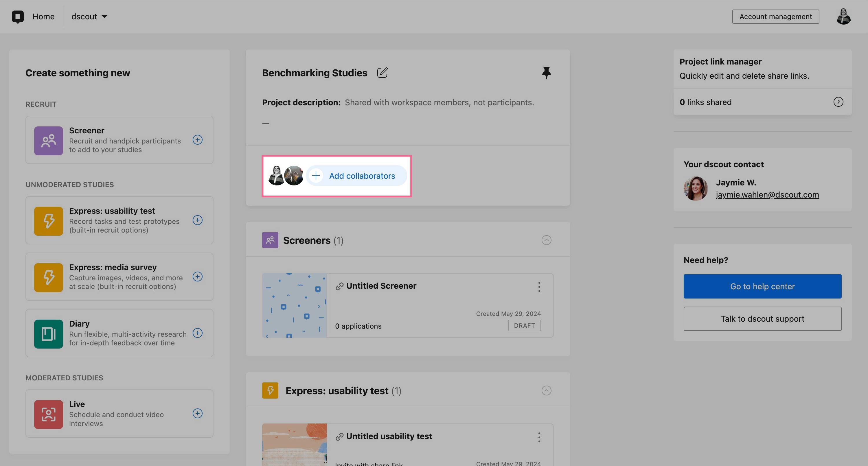The width and height of the screenshot is (868, 466).
Task: Go to help center
Action: pos(762,286)
